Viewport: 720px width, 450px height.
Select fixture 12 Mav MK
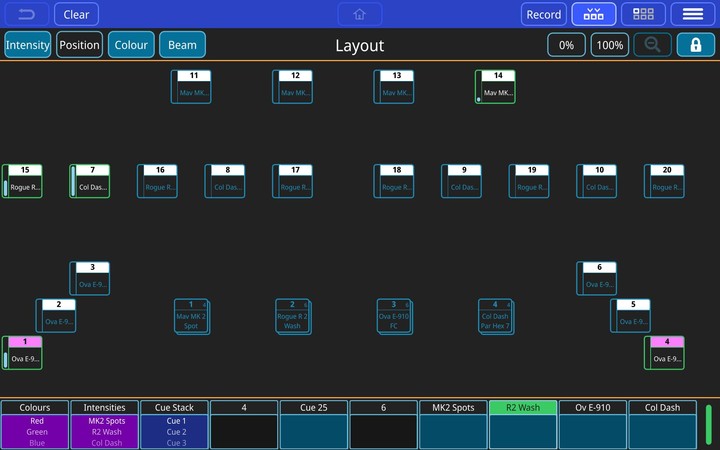click(x=292, y=87)
